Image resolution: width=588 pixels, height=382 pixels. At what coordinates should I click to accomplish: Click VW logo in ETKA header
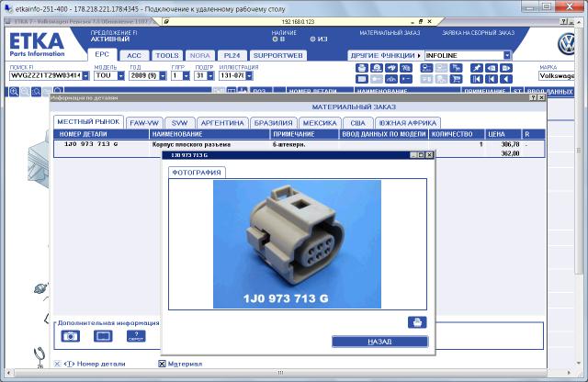coord(566,44)
